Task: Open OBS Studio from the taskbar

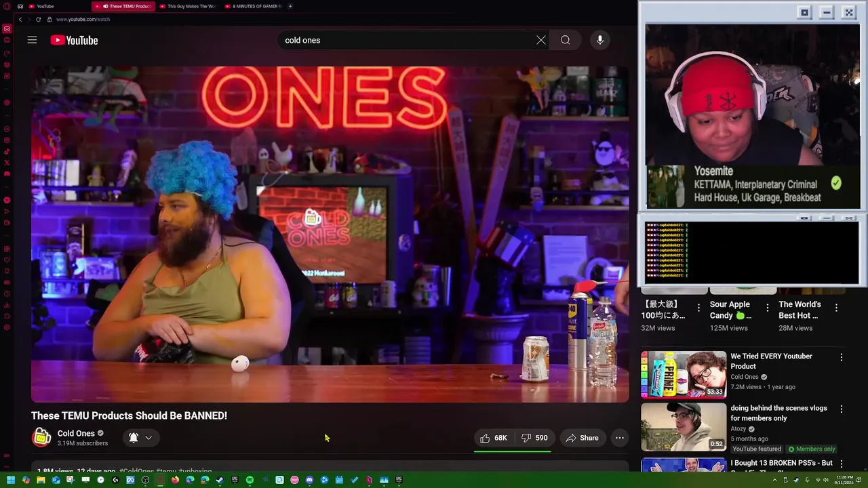Action: point(145,480)
